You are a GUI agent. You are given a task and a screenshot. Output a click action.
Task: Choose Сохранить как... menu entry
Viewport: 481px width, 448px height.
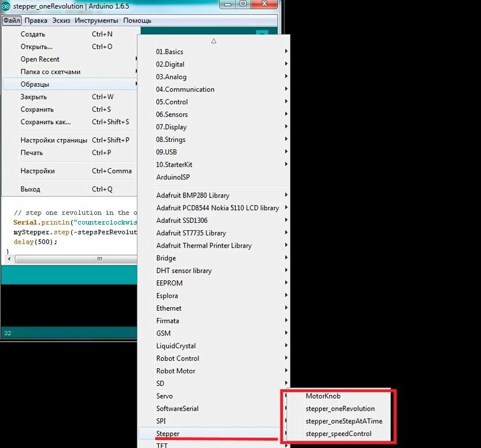tap(45, 122)
